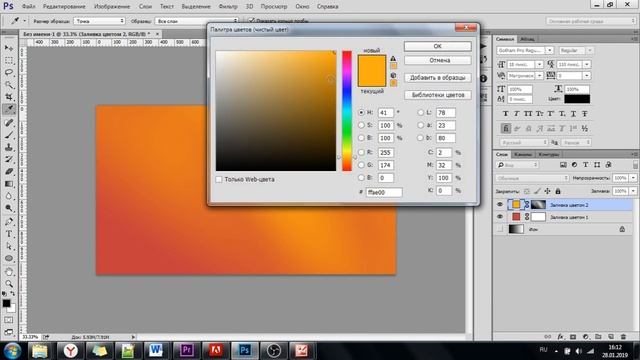Select the H (hue) radio button

pos(361,113)
